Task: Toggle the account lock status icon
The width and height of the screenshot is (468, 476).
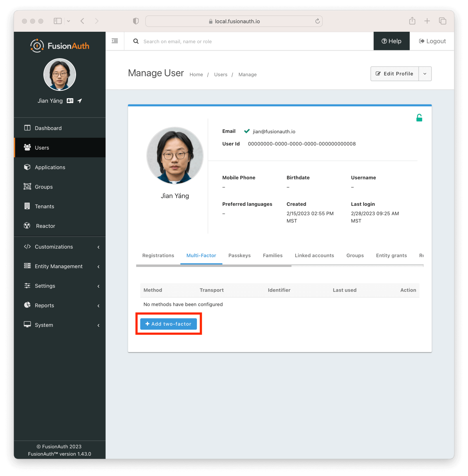Action: (x=419, y=118)
